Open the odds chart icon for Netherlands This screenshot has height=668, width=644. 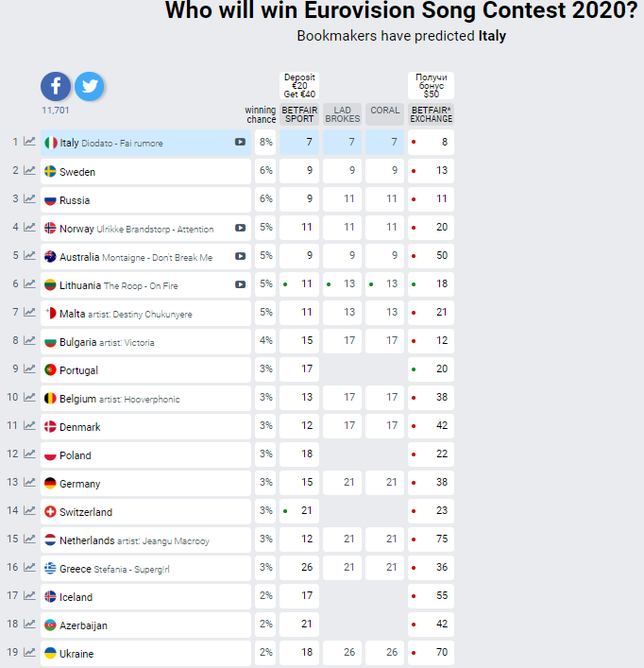coord(29,539)
